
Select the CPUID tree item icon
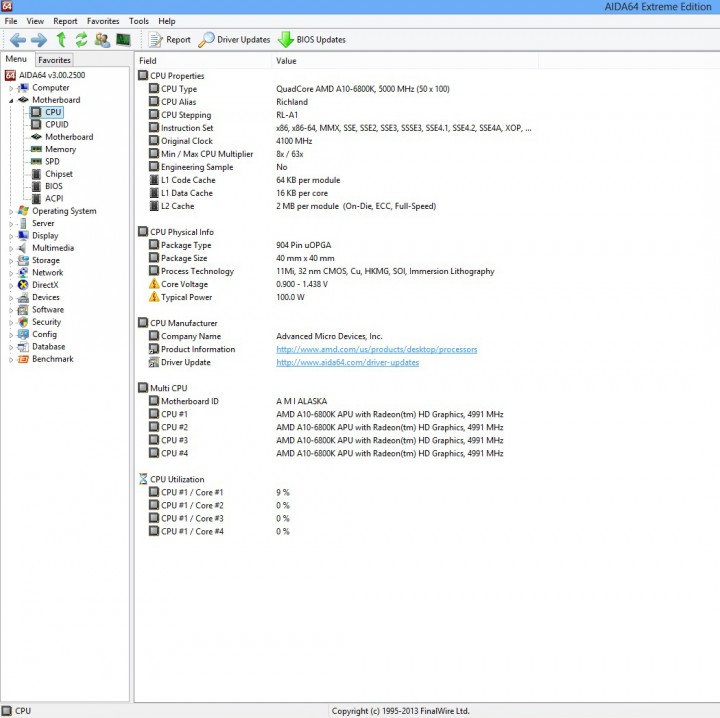(x=36, y=124)
